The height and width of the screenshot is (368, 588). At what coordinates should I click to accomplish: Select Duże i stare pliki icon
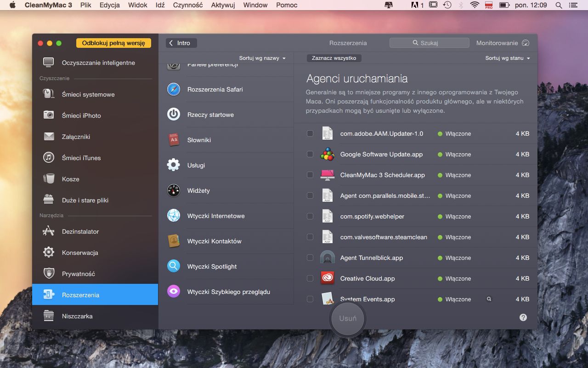pos(48,200)
